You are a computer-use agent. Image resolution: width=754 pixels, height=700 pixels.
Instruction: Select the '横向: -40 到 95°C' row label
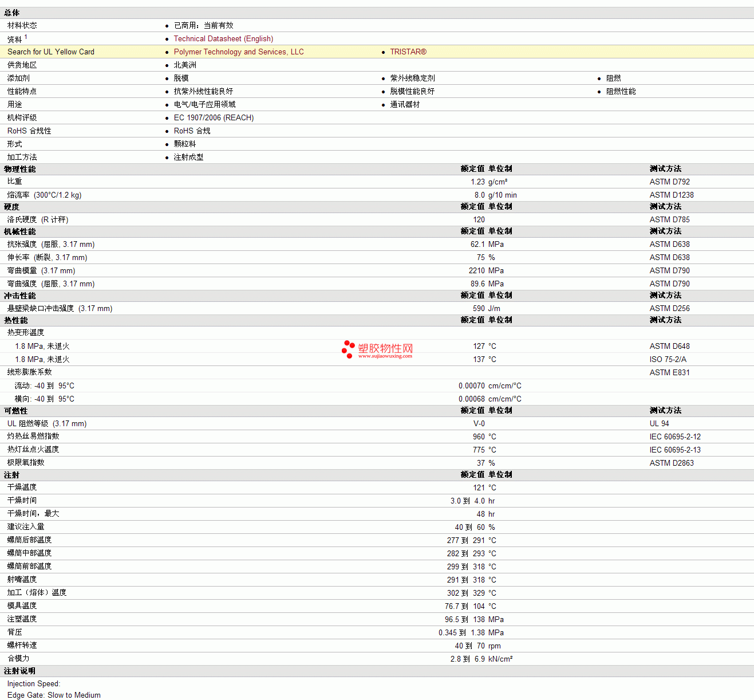tap(45, 399)
